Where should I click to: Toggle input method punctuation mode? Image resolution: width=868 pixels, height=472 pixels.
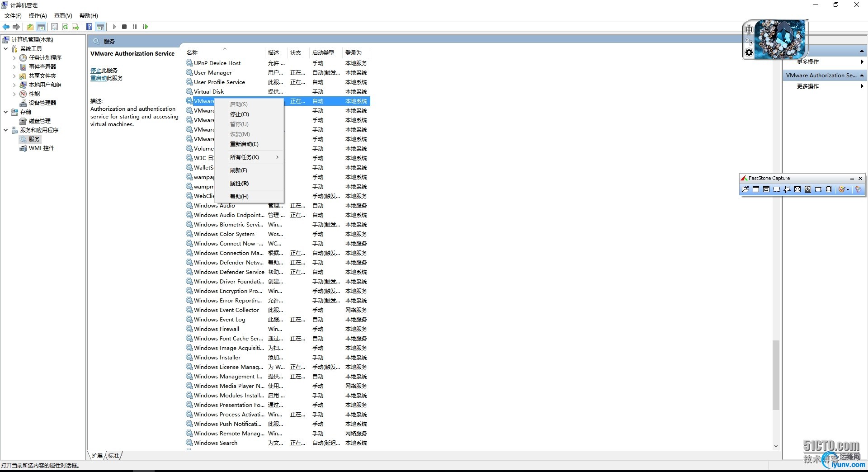coord(748,41)
